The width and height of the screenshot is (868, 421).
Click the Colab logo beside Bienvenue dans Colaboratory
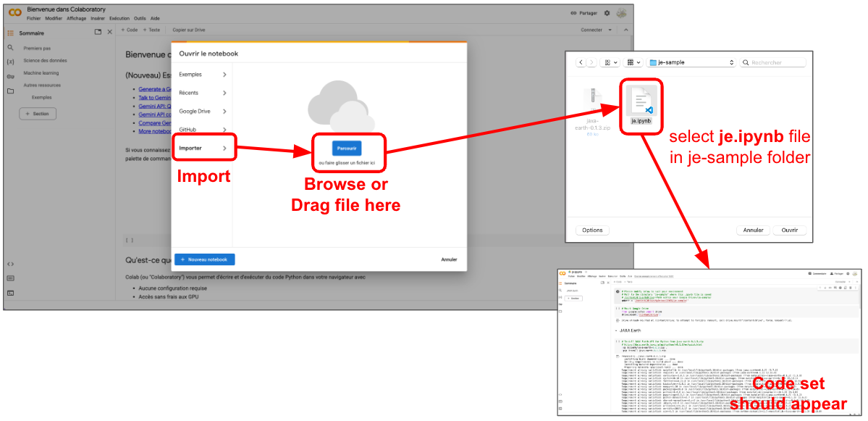[x=15, y=13]
